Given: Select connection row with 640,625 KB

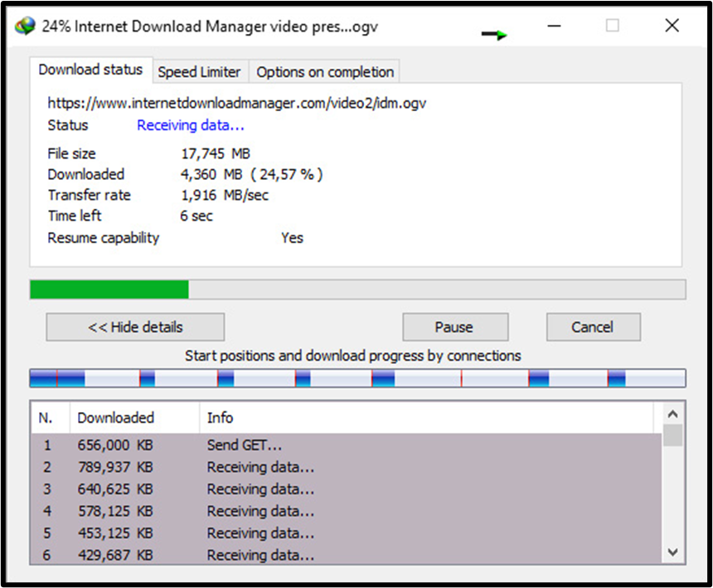Looking at the screenshot, I should [347, 488].
